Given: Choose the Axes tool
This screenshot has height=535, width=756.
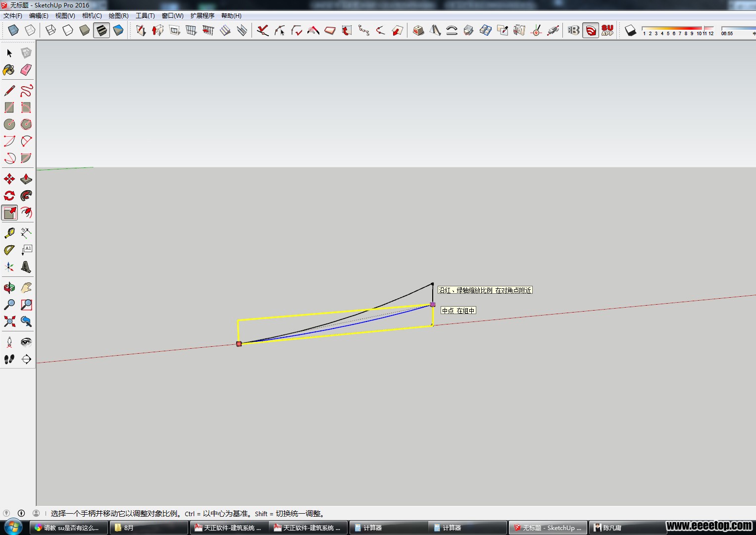Looking at the screenshot, I should click(9, 267).
